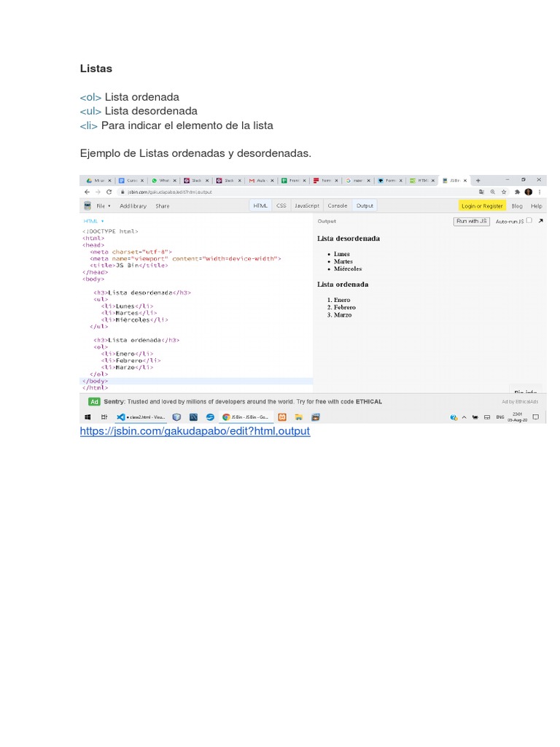Viewport: 560px width, 747px height.
Task: Open the Share menu in JS Bin
Action: 163,206
